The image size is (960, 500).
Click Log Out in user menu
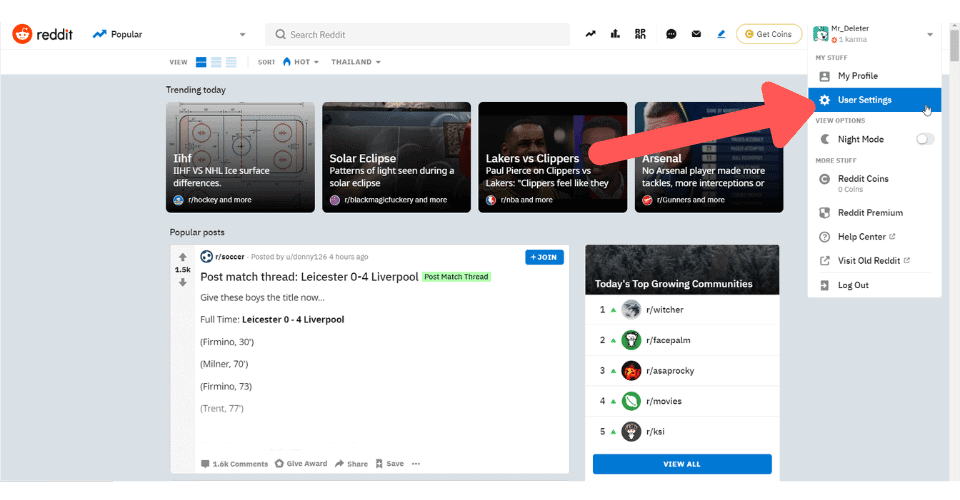[x=874, y=285]
